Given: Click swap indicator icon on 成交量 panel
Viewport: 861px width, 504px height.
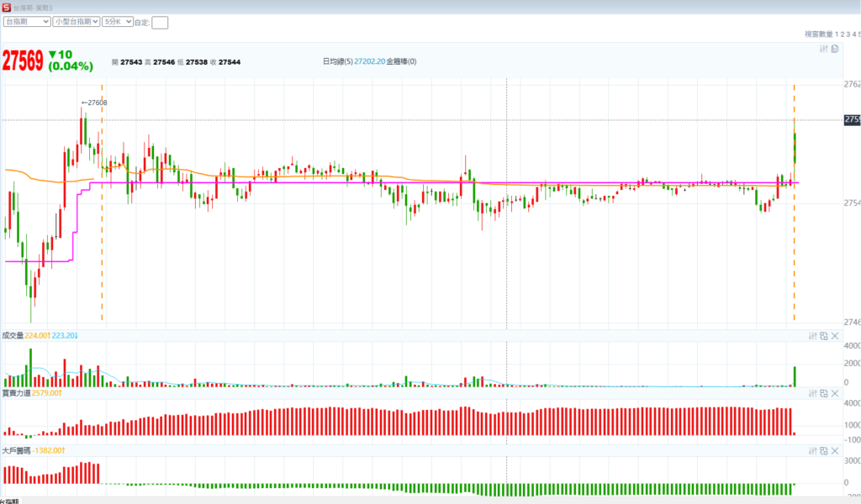Looking at the screenshot, I should tap(824, 336).
